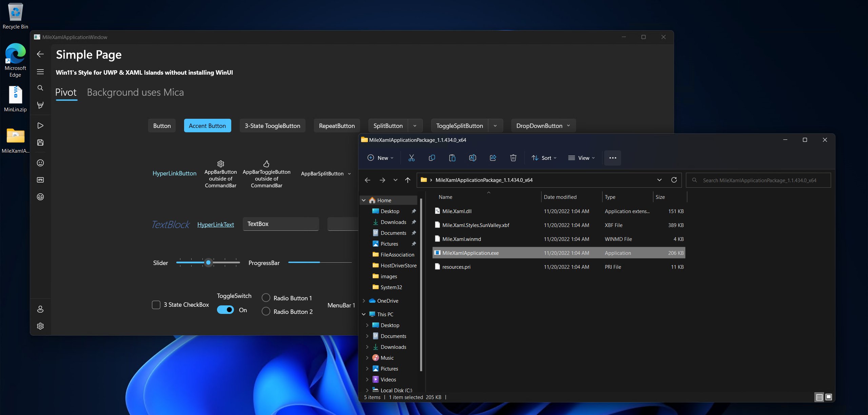Screen dimensions: 868x415
Task: Click the Refresh icon next to address bar
Action: (674, 180)
